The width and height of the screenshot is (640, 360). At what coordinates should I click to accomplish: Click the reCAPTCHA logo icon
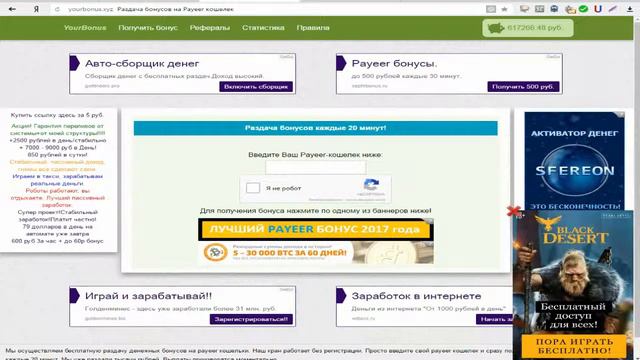(x=371, y=185)
